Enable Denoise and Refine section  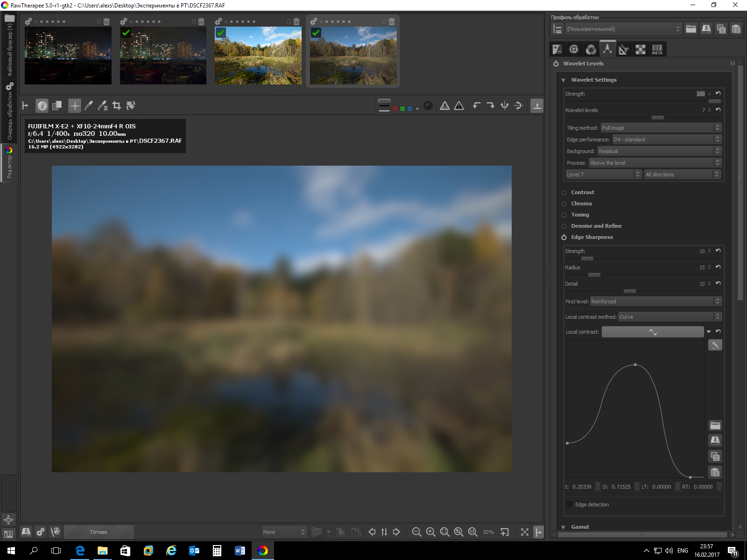[x=564, y=226]
